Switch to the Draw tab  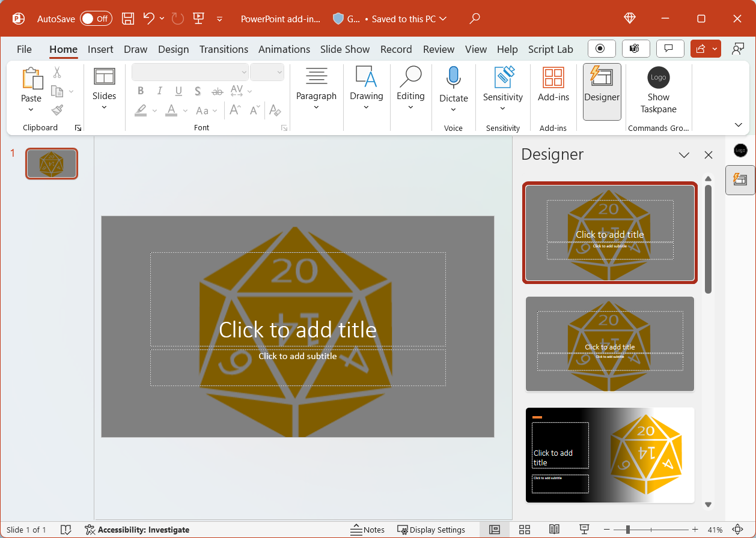[x=136, y=49]
